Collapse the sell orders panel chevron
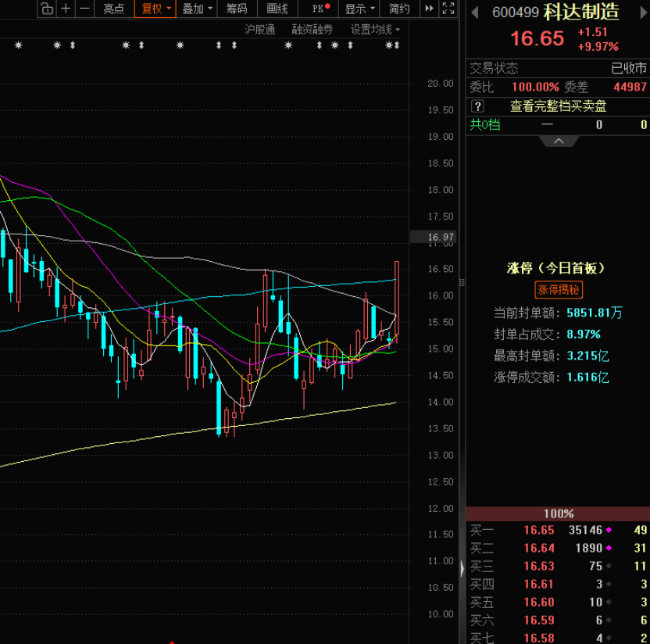 tap(559, 141)
